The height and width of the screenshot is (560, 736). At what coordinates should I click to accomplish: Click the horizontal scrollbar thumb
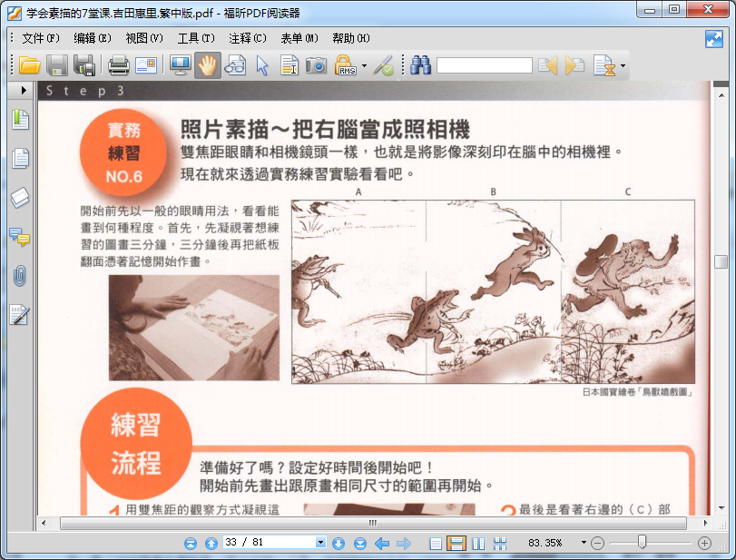point(373,523)
